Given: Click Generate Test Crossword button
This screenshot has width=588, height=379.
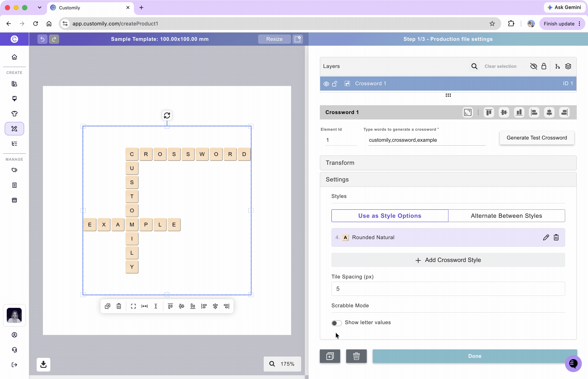Looking at the screenshot, I should tap(537, 138).
